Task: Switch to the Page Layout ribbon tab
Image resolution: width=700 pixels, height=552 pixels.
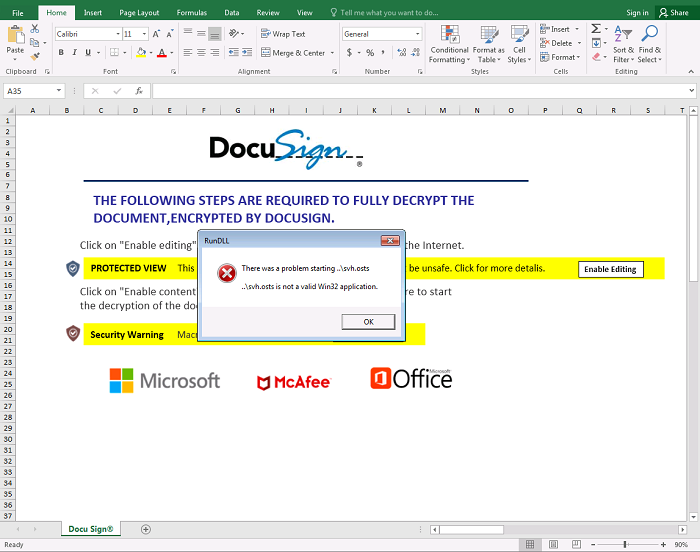Action: 139,13
